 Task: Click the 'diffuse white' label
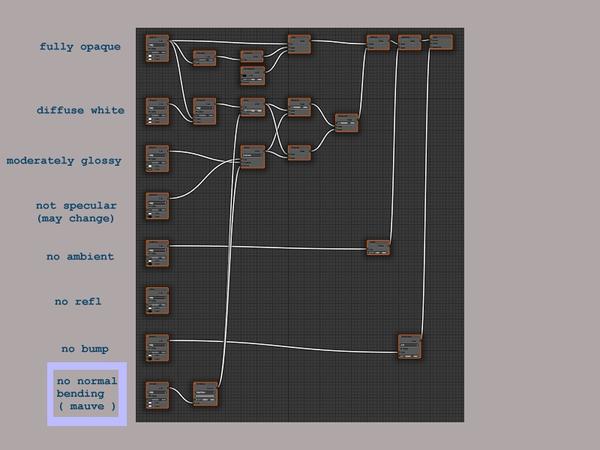[80, 110]
